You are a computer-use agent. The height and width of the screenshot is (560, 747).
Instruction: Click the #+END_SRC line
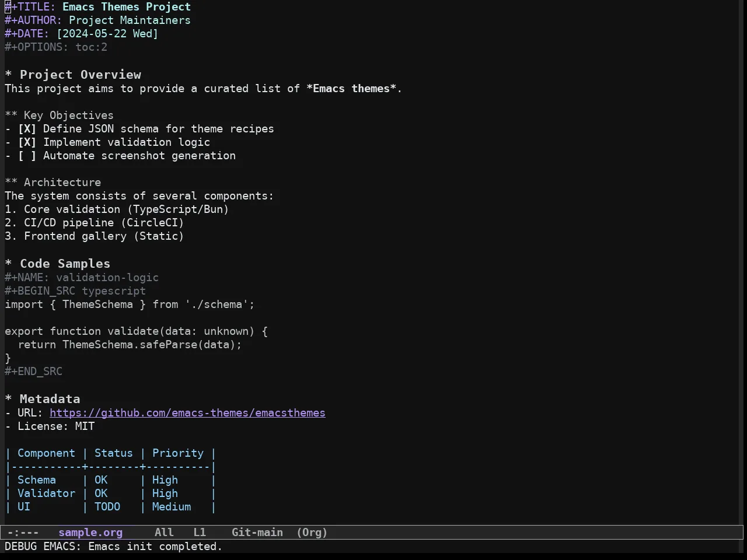(x=33, y=372)
